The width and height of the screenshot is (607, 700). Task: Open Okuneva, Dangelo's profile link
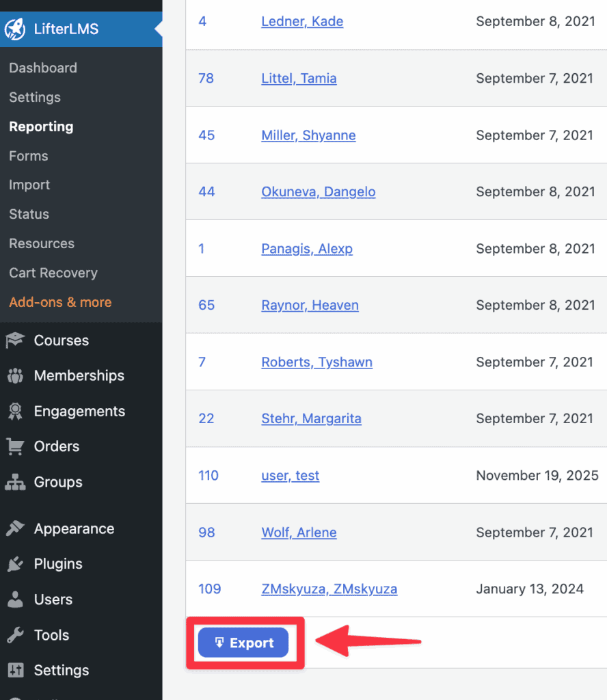click(x=319, y=192)
